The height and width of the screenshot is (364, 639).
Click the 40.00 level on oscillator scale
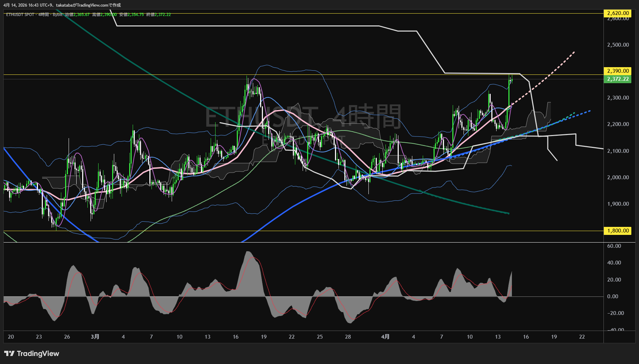(614, 263)
